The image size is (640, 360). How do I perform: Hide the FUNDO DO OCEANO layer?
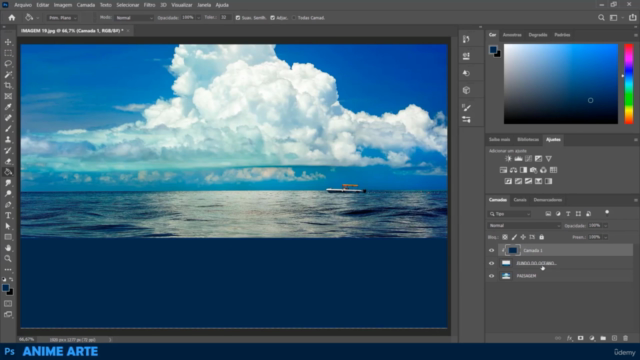point(491,263)
